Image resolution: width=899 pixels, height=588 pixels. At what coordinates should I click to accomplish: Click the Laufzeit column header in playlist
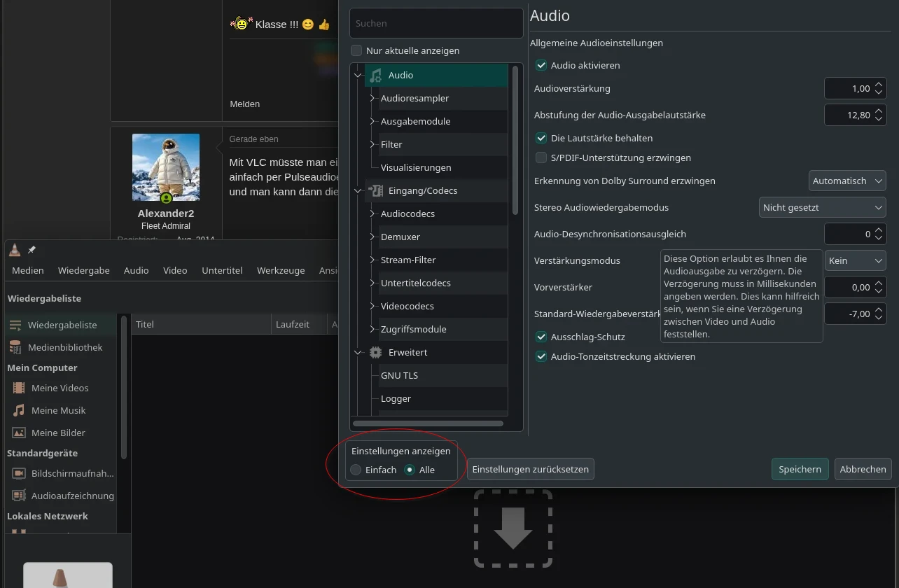coord(299,324)
